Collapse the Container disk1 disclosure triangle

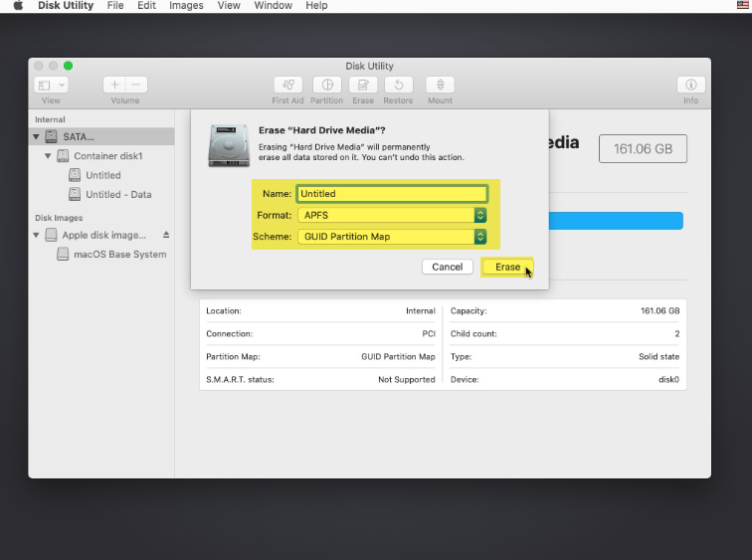click(x=48, y=156)
